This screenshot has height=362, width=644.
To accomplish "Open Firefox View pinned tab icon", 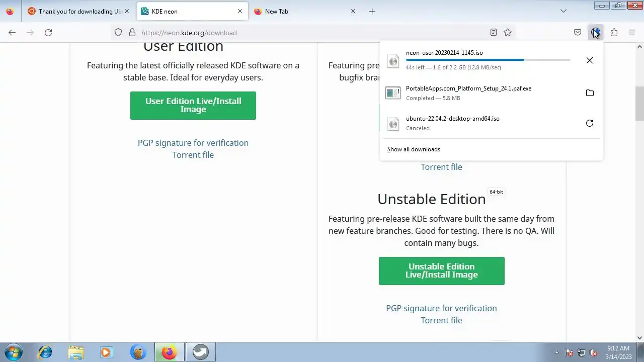I will coord(10,11).
